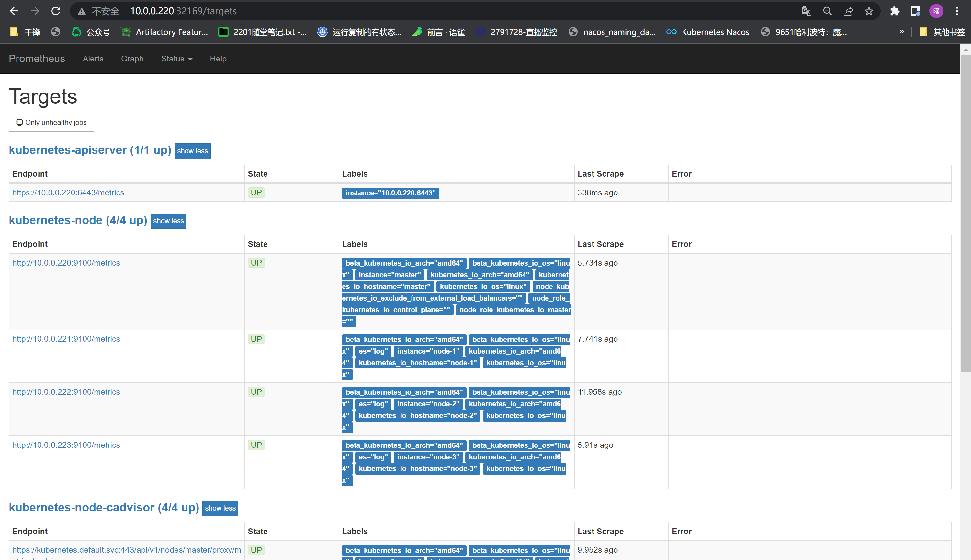Go back with the browser back arrow
Viewport: 971px width, 560px height.
pos(14,11)
